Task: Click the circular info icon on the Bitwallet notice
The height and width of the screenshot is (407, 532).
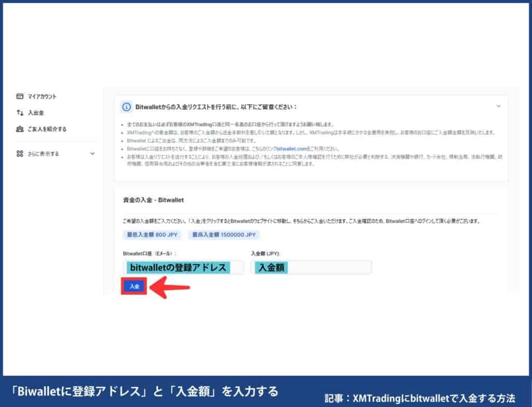Action: tap(126, 105)
